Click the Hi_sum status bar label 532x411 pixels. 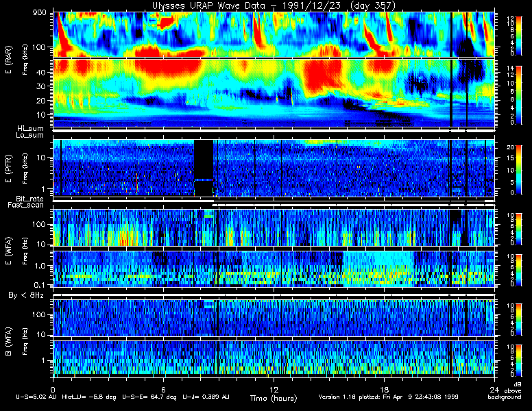point(31,129)
